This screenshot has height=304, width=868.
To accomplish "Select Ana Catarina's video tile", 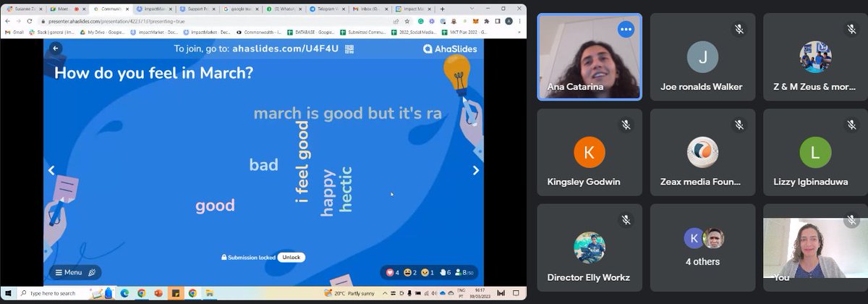I will click(590, 56).
